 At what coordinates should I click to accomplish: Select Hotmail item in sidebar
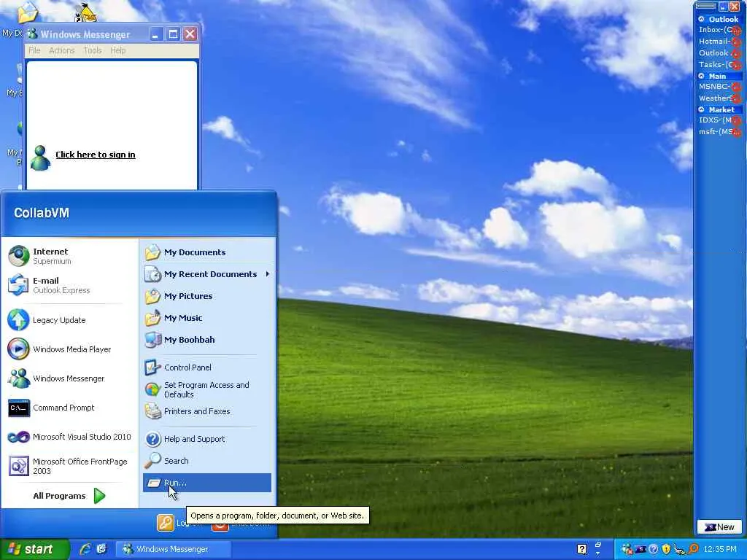[719, 42]
